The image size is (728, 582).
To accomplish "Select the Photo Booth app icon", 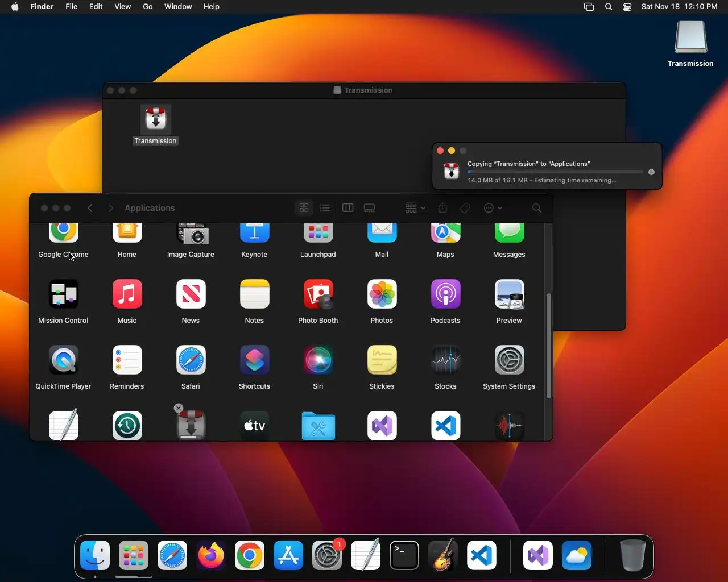I will [x=318, y=294].
